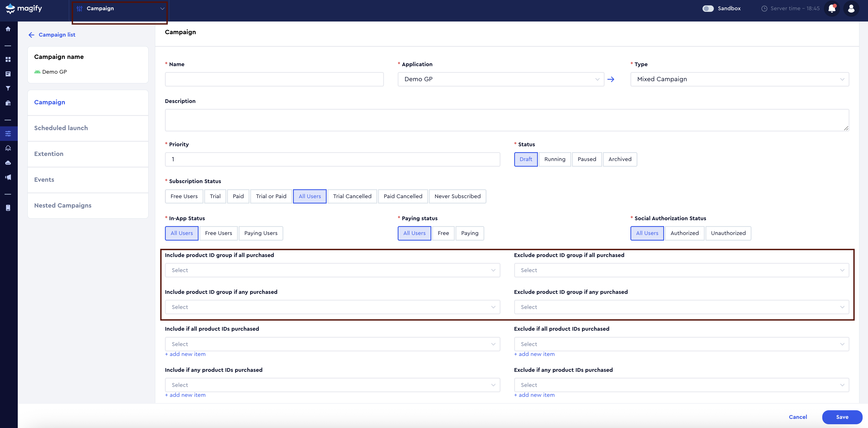Screen dimensions: 868x428
Task: Click the Save button
Action: coord(842,417)
